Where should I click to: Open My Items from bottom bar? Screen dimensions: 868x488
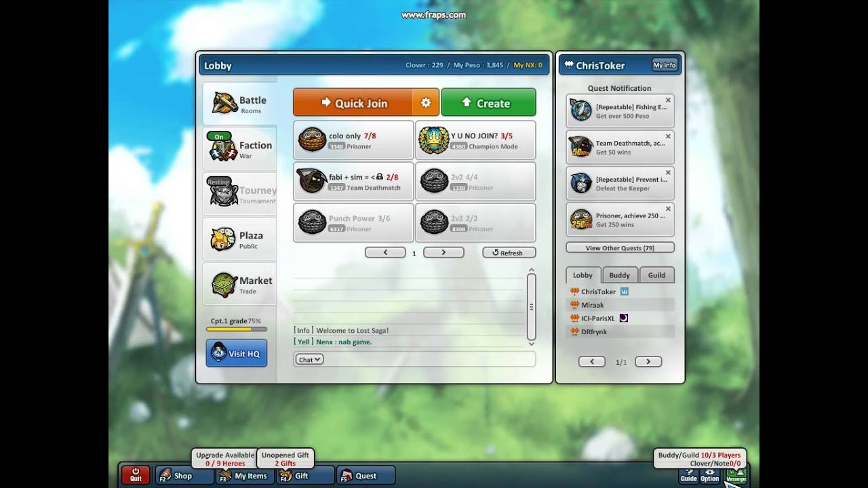coord(245,475)
